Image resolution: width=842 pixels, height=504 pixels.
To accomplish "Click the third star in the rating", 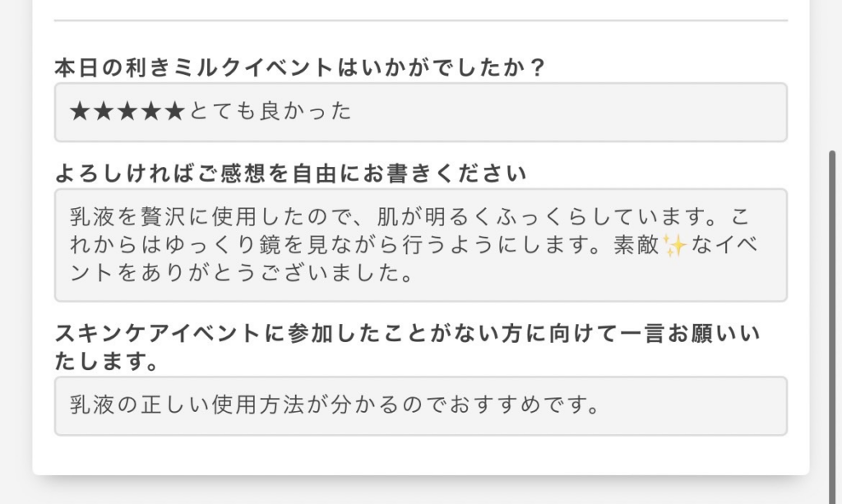I will coord(127,112).
